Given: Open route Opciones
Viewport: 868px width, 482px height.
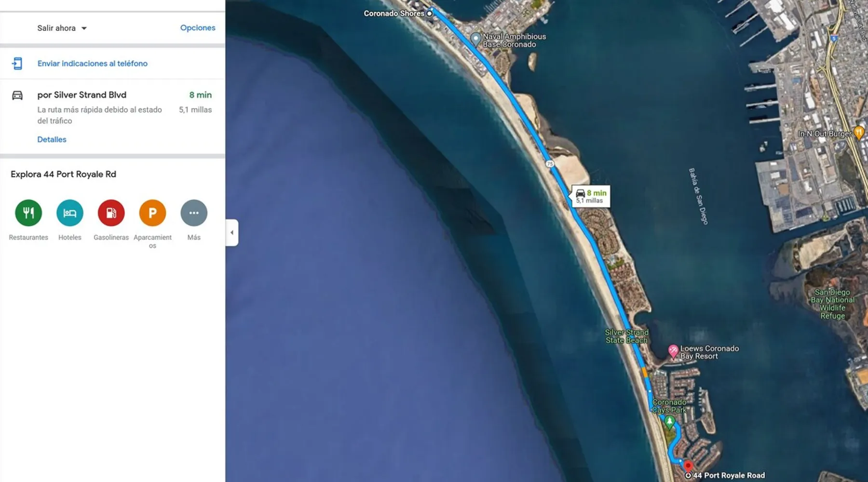Looking at the screenshot, I should [198, 28].
